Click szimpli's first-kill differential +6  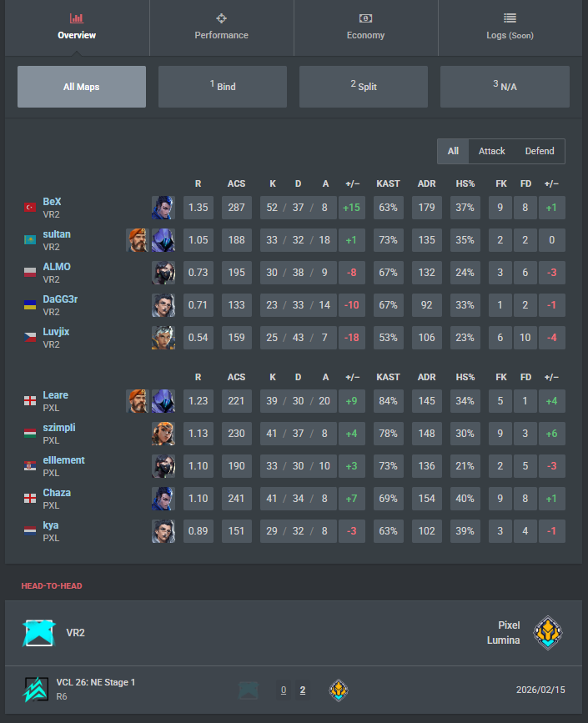tap(551, 434)
